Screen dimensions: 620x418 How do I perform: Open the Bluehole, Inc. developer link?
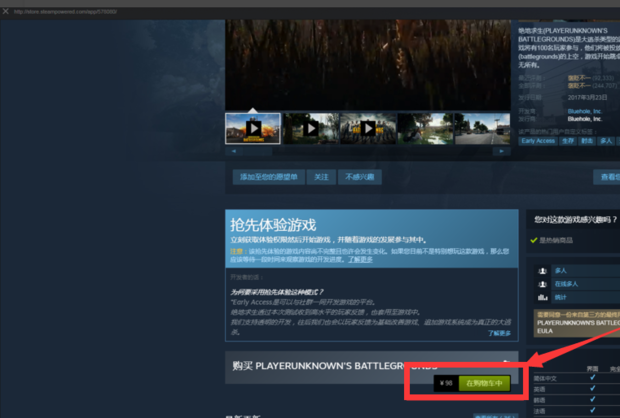pyautogui.click(x=584, y=112)
